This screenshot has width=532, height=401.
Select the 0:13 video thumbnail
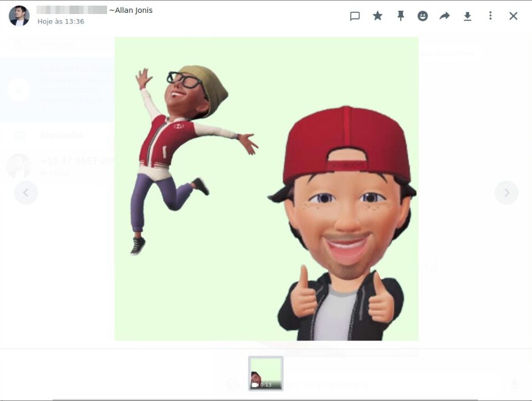click(x=266, y=373)
